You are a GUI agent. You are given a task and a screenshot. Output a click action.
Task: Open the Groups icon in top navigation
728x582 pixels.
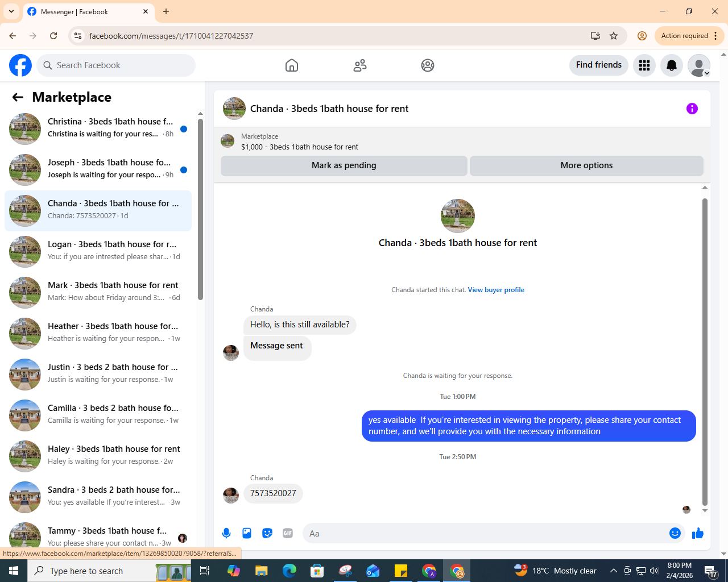428,65
